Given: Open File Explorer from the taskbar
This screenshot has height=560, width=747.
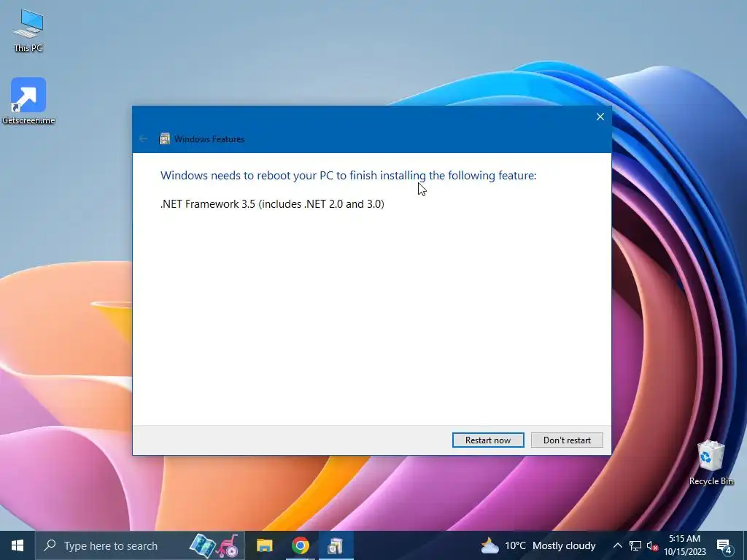Looking at the screenshot, I should (x=264, y=545).
